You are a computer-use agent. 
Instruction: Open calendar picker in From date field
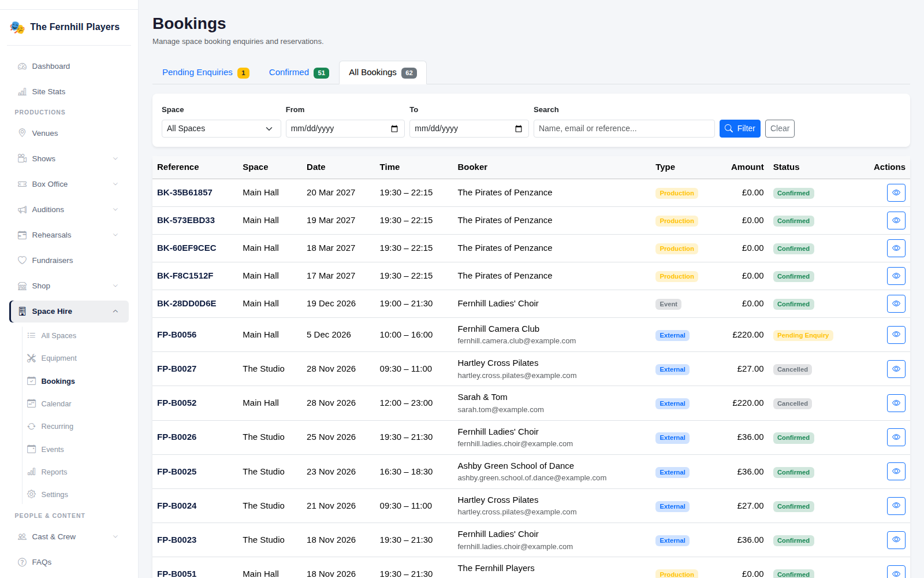[x=394, y=129]
